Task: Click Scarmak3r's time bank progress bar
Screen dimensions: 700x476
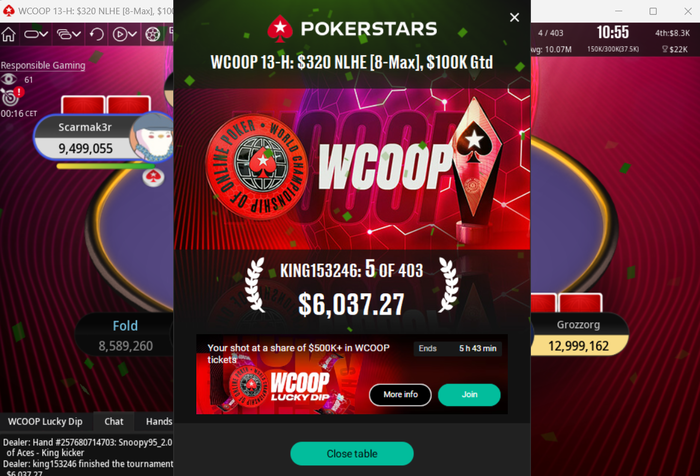Action: pos(105,166)
